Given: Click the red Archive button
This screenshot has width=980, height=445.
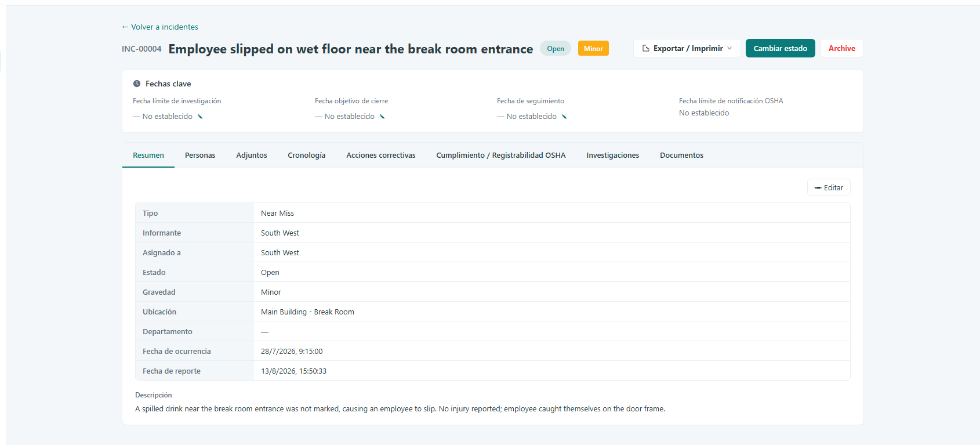Looking at the screenshot, I should pos(842,48).
